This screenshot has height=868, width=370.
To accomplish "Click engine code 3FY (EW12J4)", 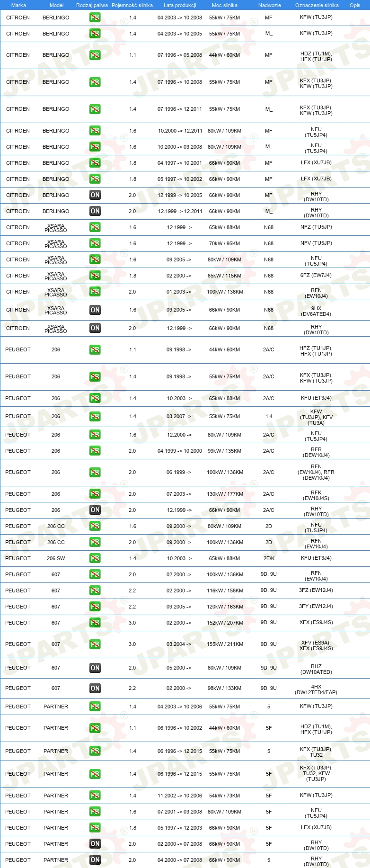I will [316, 607].
